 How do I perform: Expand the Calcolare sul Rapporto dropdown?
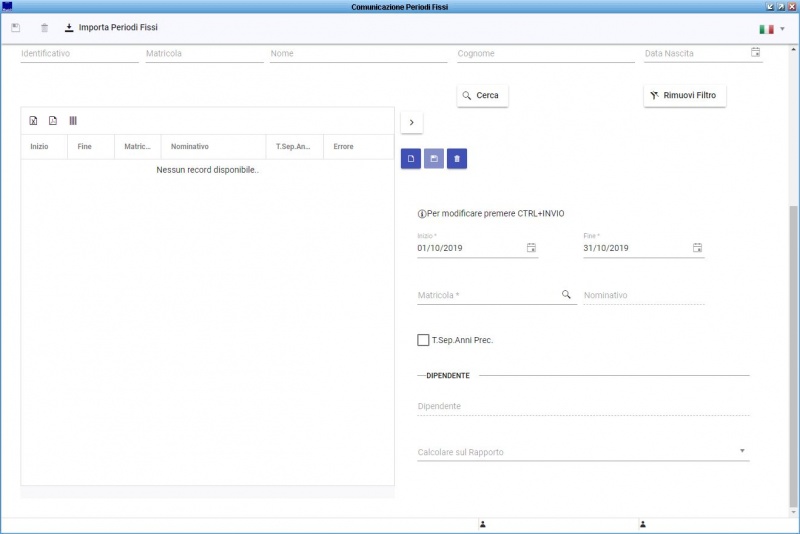[x=742, y=452]
